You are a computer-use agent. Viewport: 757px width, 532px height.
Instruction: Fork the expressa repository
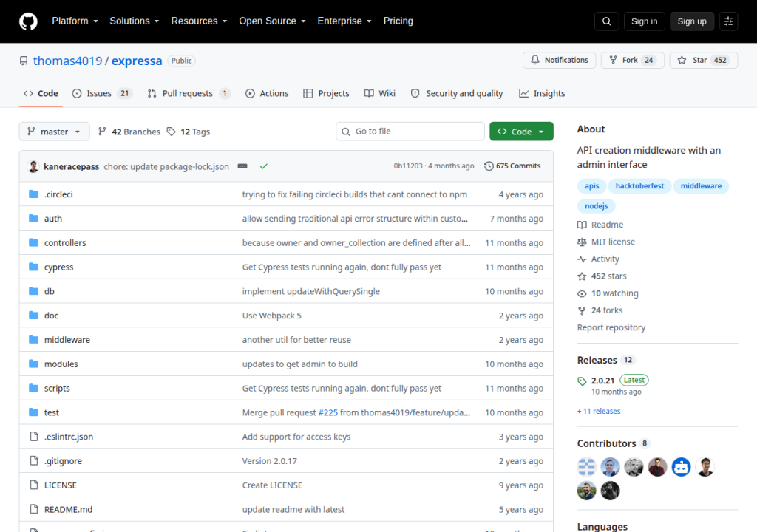pyautogui.click(x=633, y=60)
